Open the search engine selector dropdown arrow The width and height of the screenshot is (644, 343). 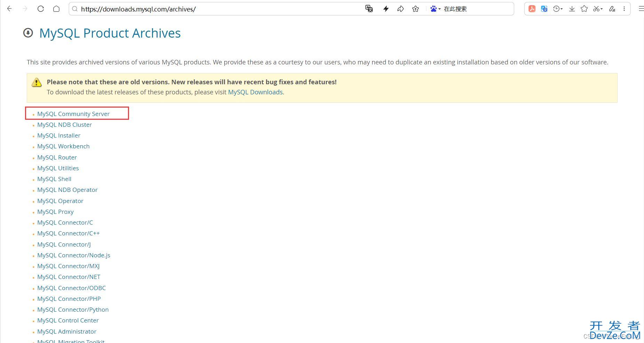click(440, 9)
